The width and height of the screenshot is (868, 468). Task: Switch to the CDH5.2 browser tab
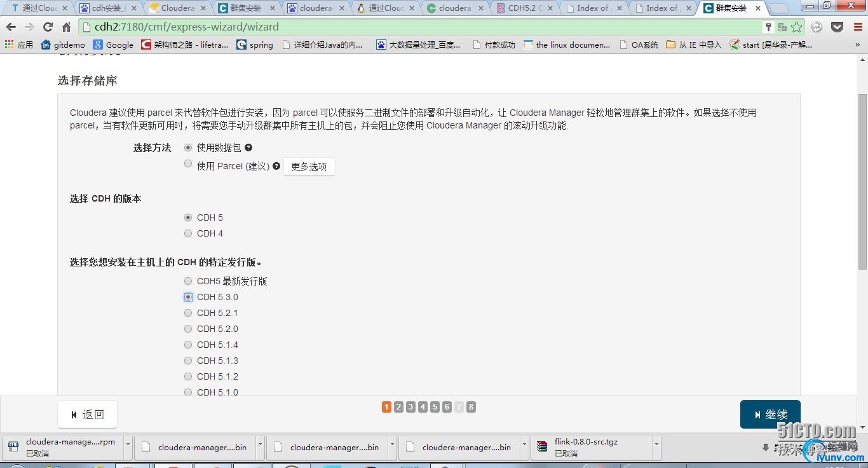coord(525,8)
